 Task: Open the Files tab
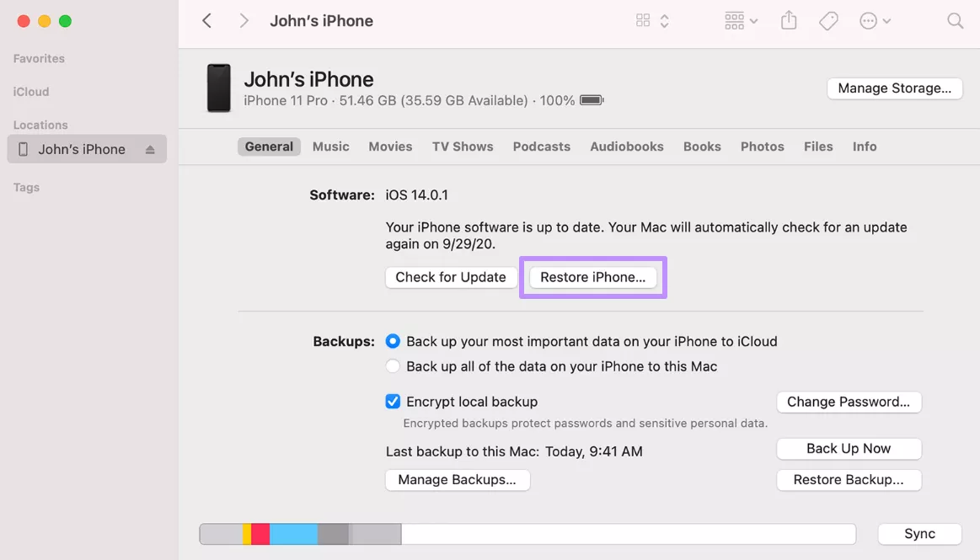(818, 147)
